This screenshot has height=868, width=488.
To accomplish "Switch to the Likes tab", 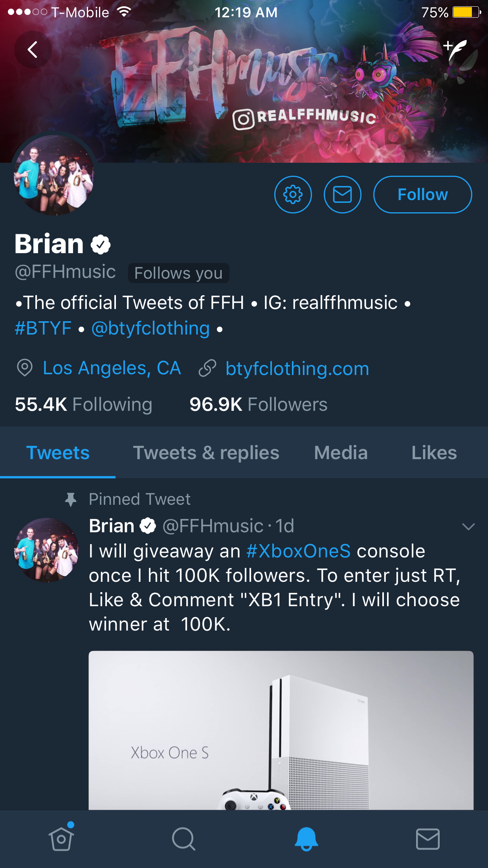I will [x=434, y=453].
